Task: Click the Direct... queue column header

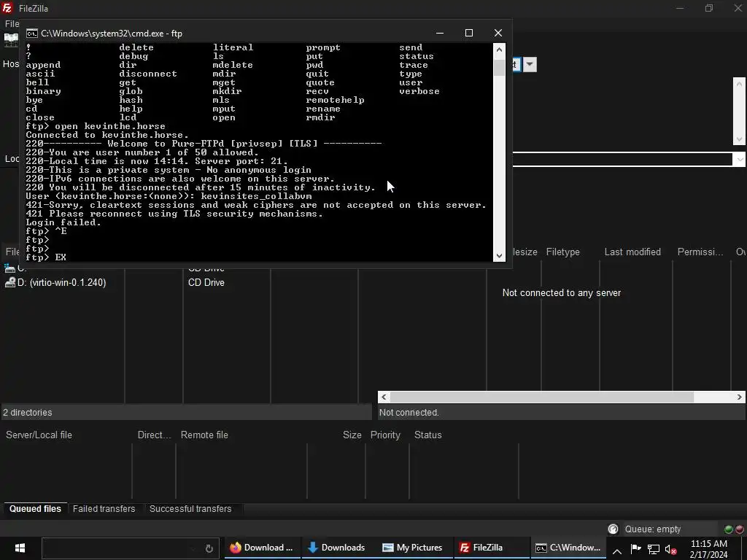Action: 154,435
